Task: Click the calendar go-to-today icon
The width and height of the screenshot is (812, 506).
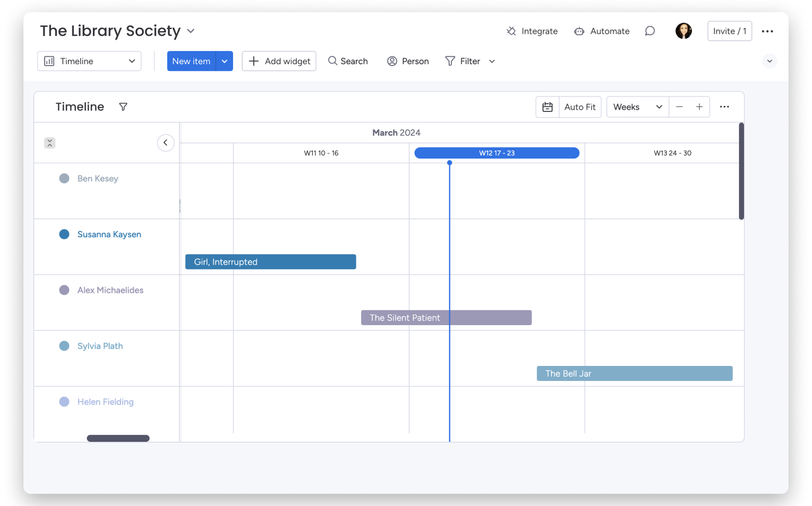Action: point(547,107)
